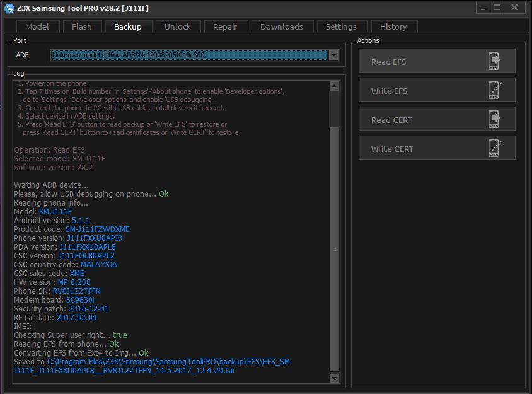Click the Read EFS button label
This screenshot has height=394, width=532.
tap(388, 62)
